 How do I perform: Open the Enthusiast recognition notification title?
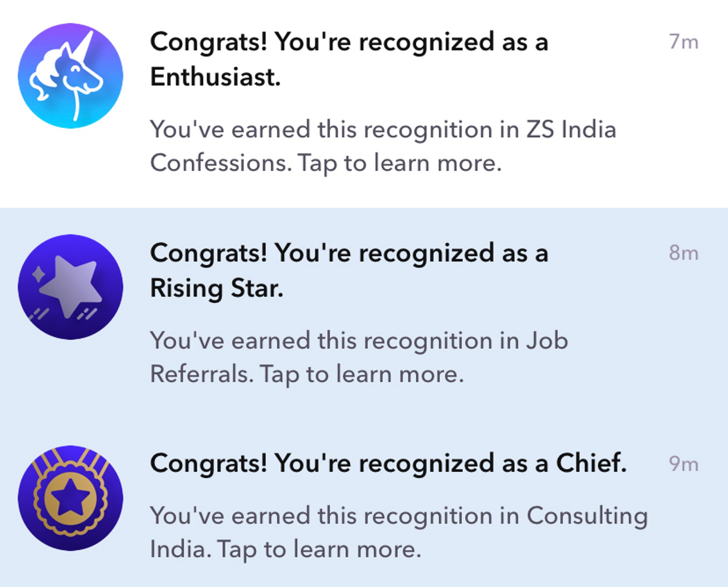tap(349, 59)
